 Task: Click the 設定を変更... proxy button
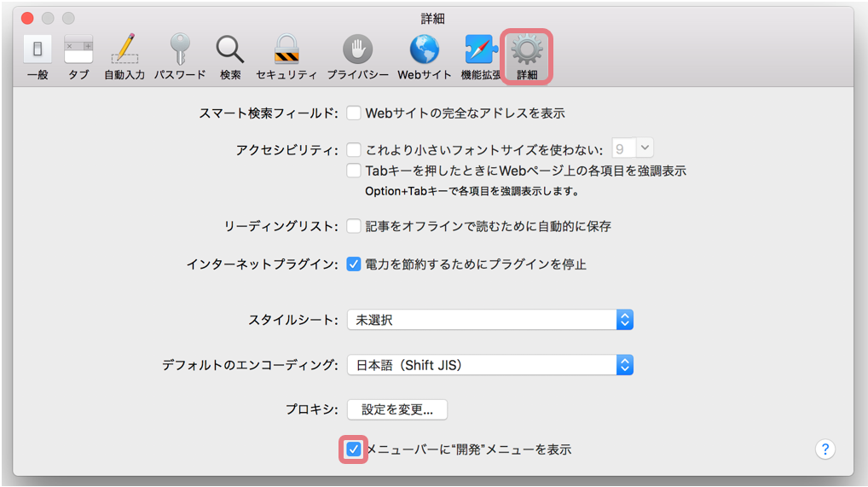397,410
